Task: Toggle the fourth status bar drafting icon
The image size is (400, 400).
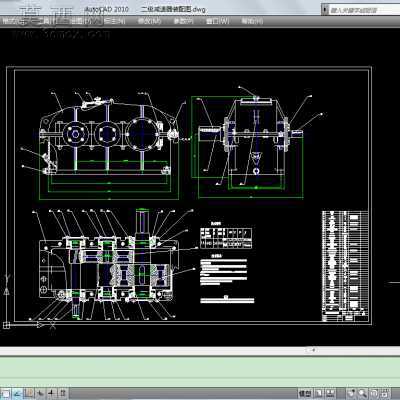Action: click(40, 394)
